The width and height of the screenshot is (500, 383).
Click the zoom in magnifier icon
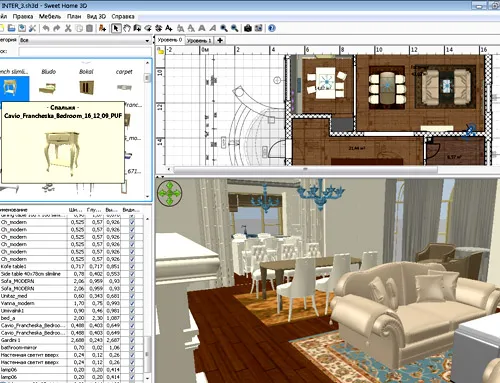tap(224, 28)
